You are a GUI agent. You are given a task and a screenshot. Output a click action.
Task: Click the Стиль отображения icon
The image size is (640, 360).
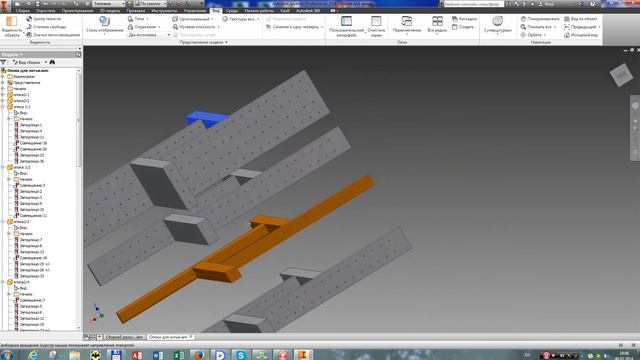[x=104, y=21]
